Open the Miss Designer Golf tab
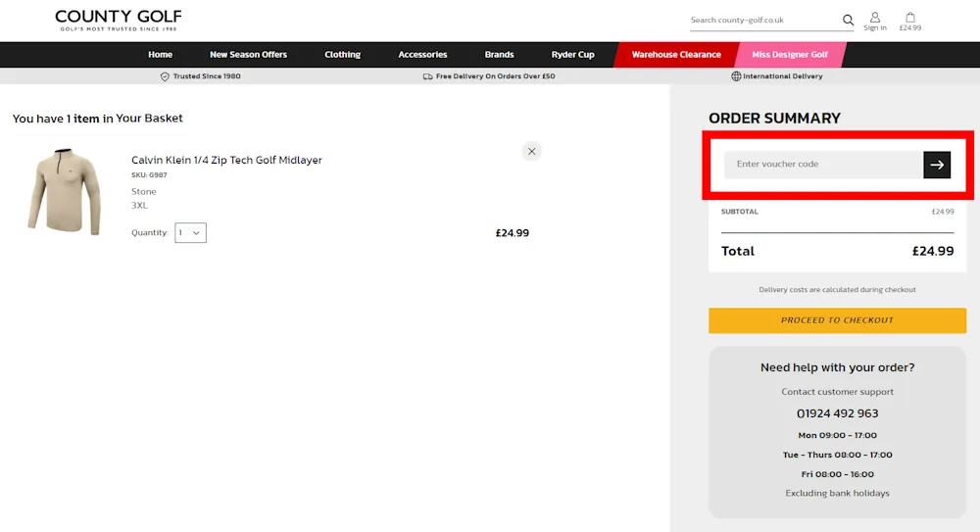The image size is (980, 532). [790, 55]
